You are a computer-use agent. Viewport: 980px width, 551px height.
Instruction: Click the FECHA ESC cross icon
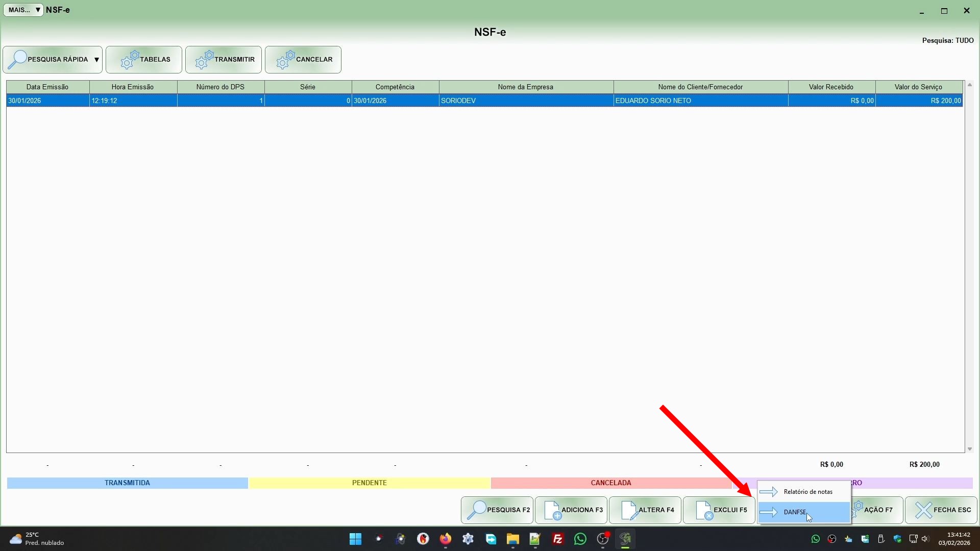click(923, 510)
